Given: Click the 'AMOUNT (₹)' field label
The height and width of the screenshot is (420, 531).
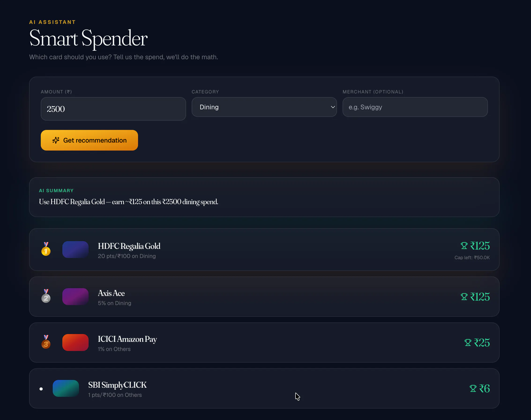Looking at the screenshot, I should (x=56, y=92).
